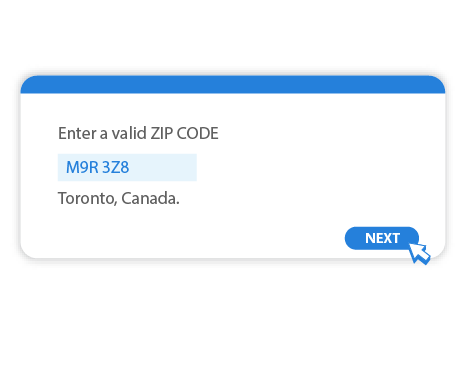Click the NEXT button
The width and height of the screenshot is (459, 375).
tap(382, 238)
